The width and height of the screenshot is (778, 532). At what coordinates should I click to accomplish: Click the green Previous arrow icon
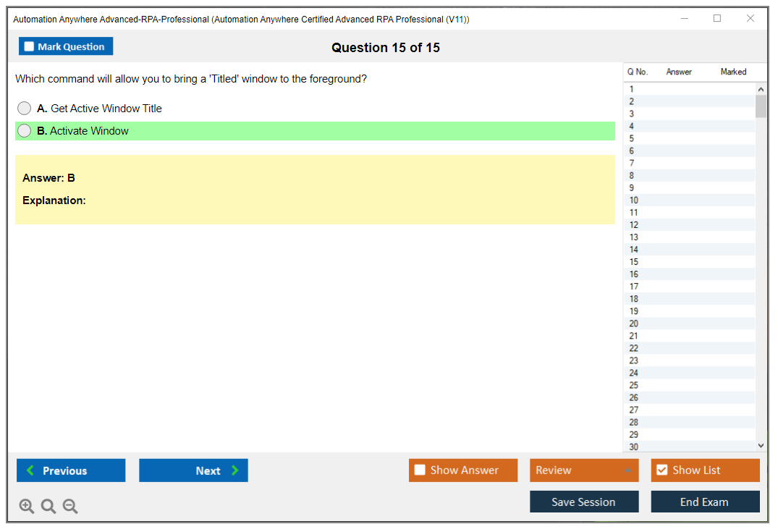click(30, 470)
